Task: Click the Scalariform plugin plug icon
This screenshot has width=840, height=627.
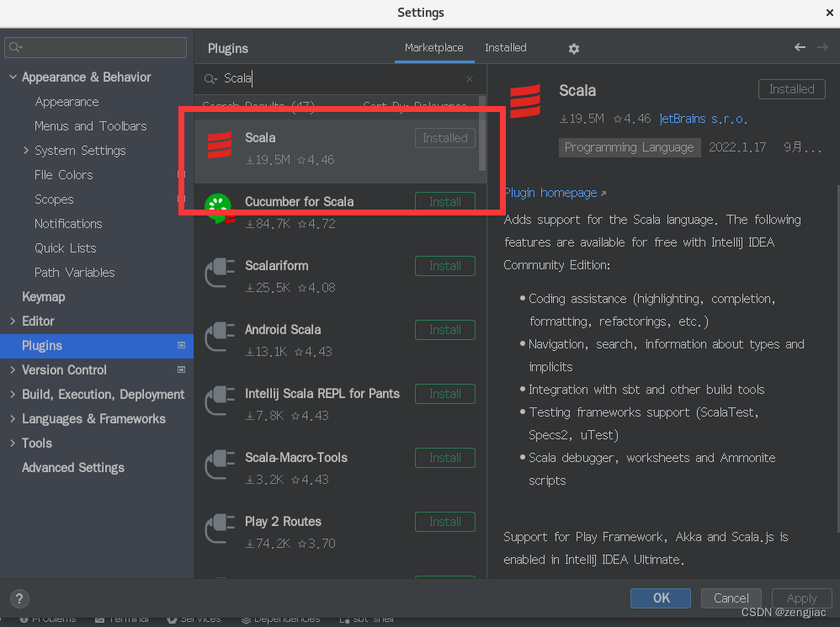Action: click(221, 272)
